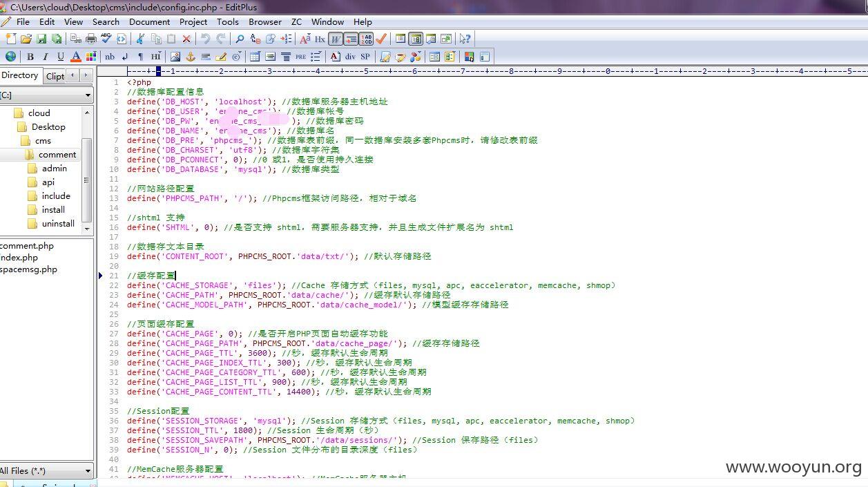Open the File menu

pos(23,21)
